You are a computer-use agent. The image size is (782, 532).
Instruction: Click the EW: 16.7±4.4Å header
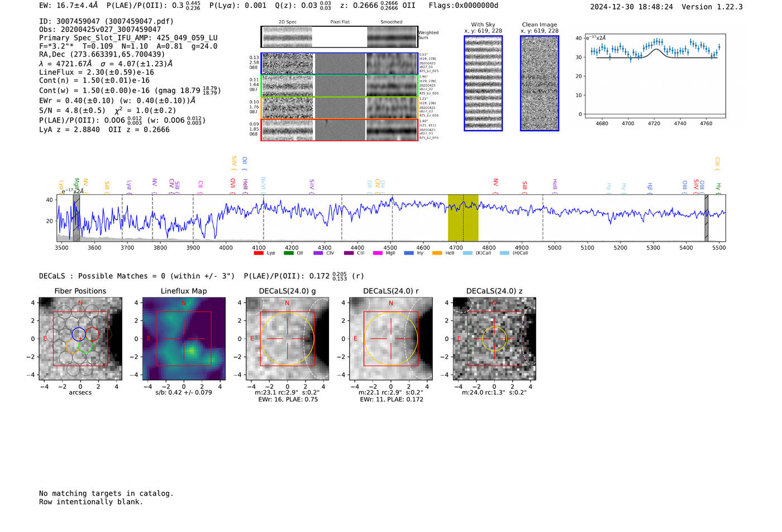click(69, 5)
